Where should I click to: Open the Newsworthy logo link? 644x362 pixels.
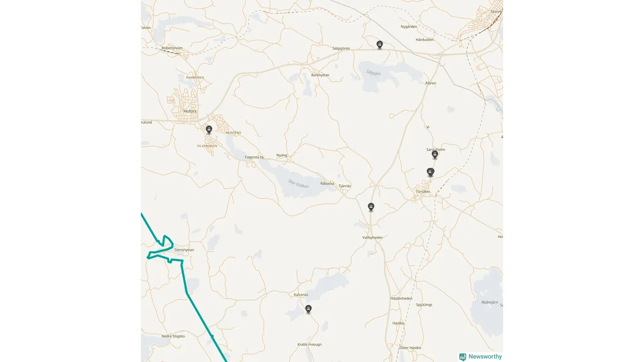480,356
